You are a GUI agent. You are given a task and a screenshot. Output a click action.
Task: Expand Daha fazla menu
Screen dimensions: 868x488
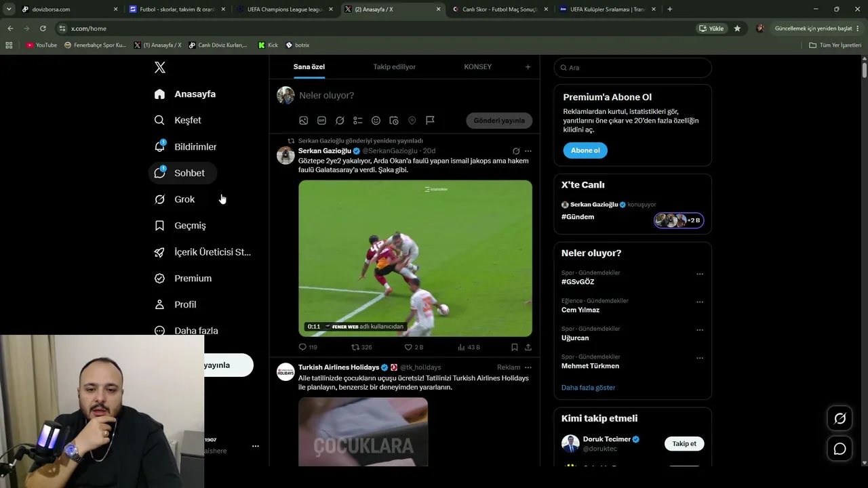(x=186, y=331)
